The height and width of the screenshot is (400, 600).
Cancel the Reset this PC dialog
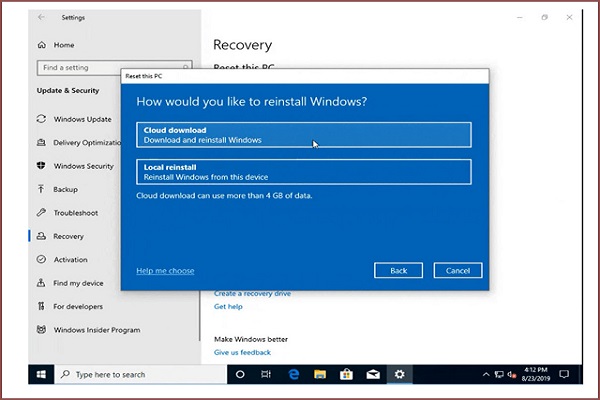coord(458,271)
